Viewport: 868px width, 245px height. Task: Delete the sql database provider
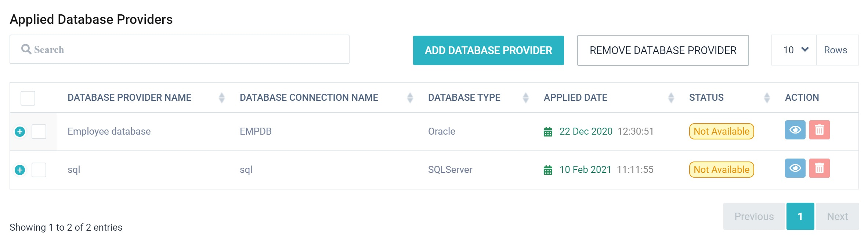pos(819,168)
